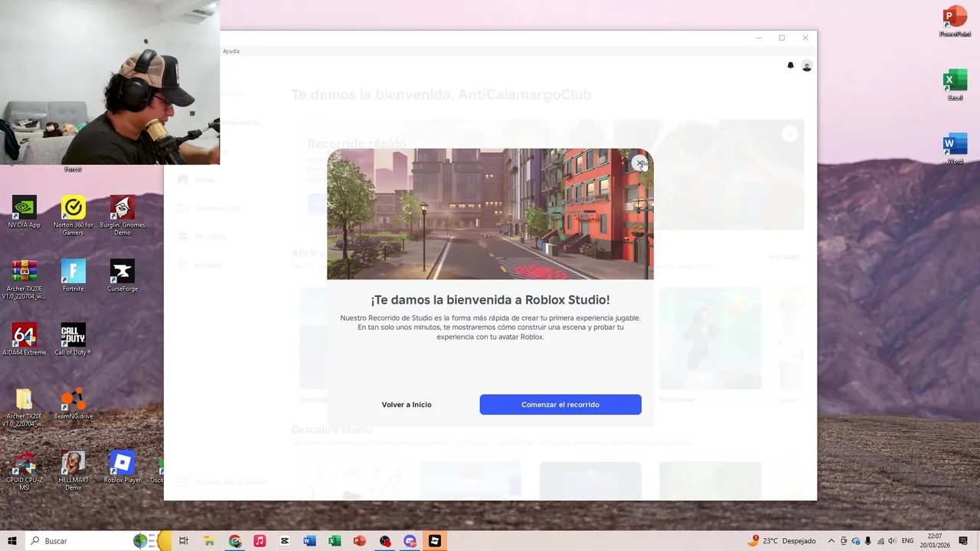Open CapCut from the taskbar

pos(285,541)
